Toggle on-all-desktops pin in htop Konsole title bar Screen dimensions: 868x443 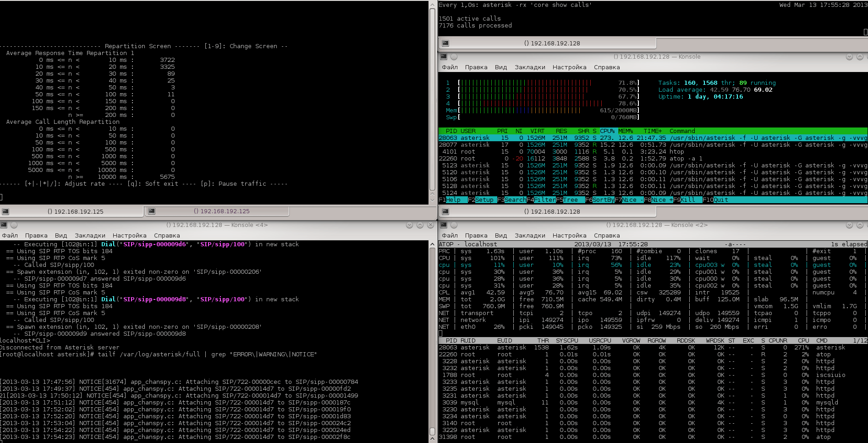(x=454, y=57)
